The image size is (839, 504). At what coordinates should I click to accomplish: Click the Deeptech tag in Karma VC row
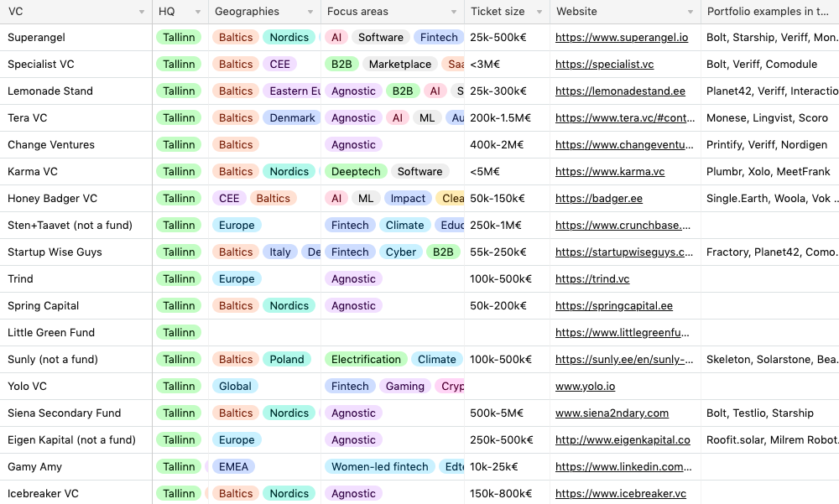tap(355, 171)
